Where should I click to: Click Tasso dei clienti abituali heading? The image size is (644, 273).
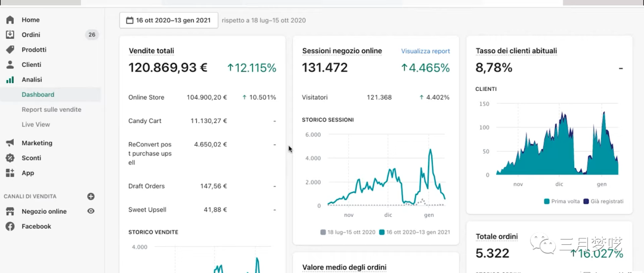[516, 51]
